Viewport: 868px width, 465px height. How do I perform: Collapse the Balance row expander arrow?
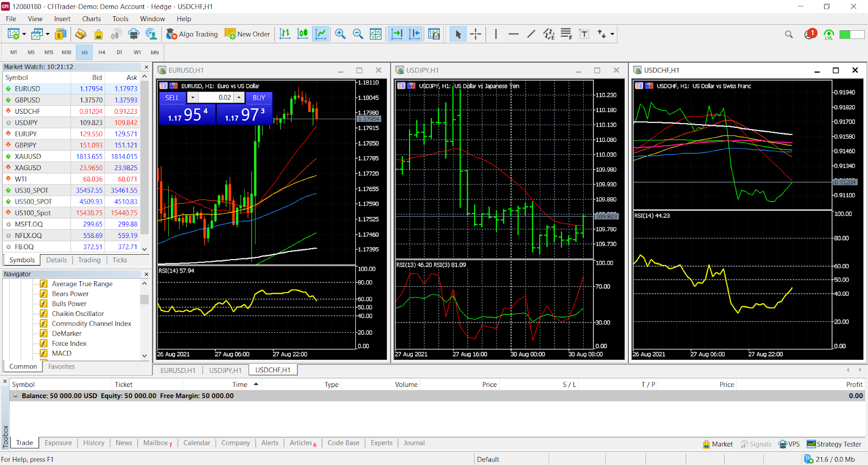coord(15,396)
